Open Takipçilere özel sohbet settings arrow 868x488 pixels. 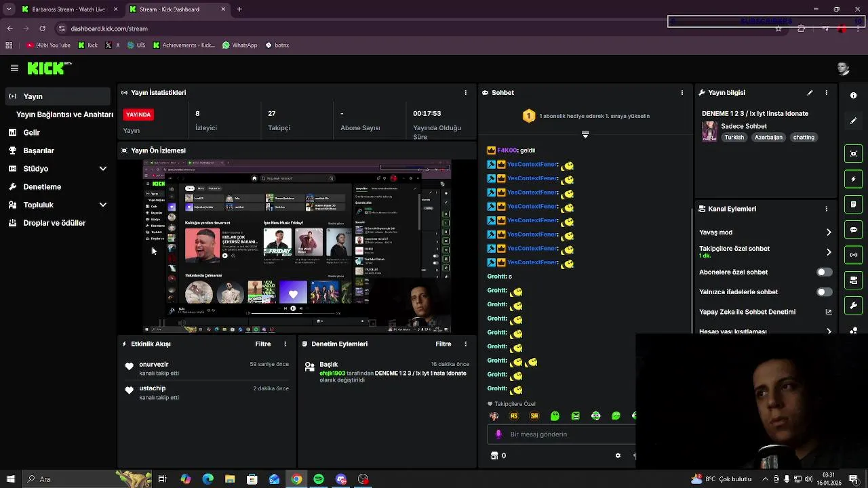point(829,252)
